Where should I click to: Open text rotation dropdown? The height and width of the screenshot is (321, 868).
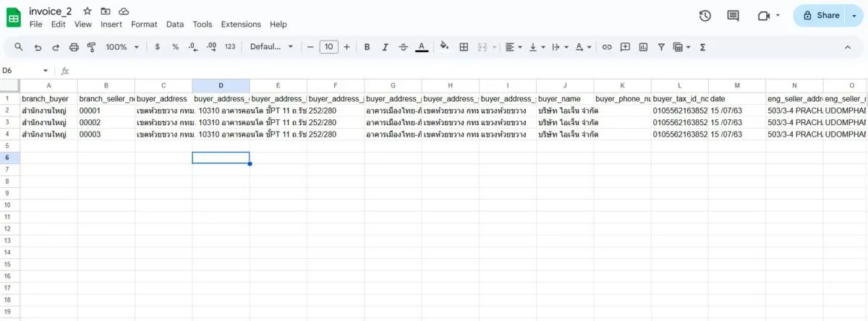pyautogui.click(x=583, y=47)
